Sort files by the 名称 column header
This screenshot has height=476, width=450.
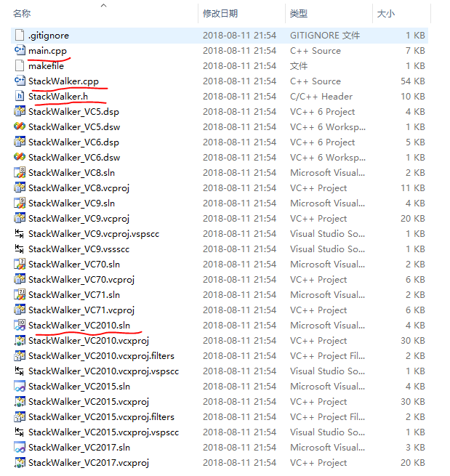click(22, 13)
